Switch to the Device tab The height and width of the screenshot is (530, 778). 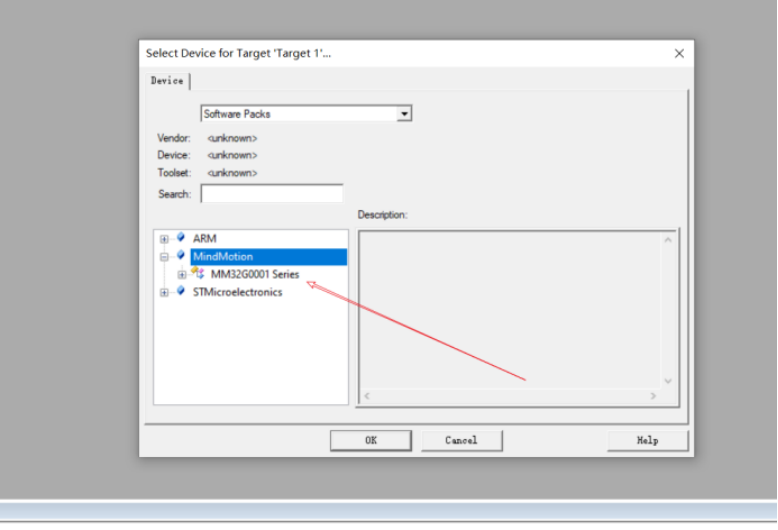[x=167, y=81]
